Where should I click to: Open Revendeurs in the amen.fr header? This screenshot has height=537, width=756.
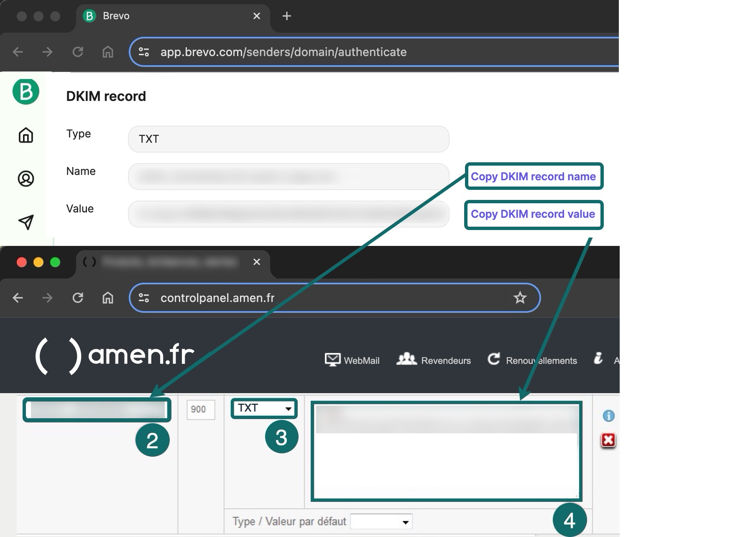[433, 360]
